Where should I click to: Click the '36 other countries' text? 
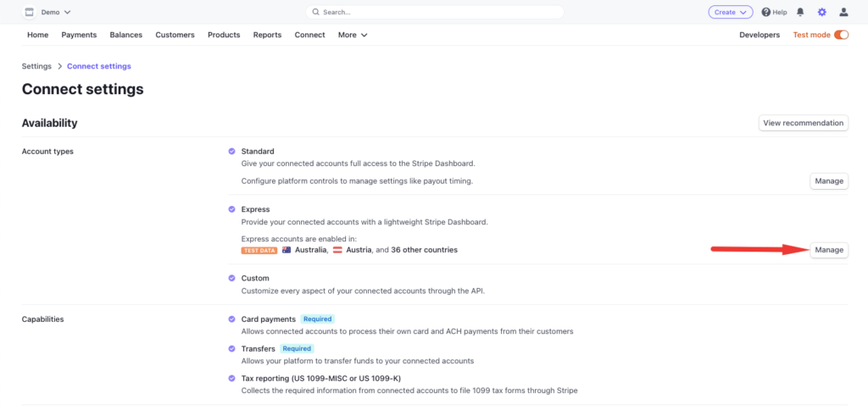click(x=425, y=250)
